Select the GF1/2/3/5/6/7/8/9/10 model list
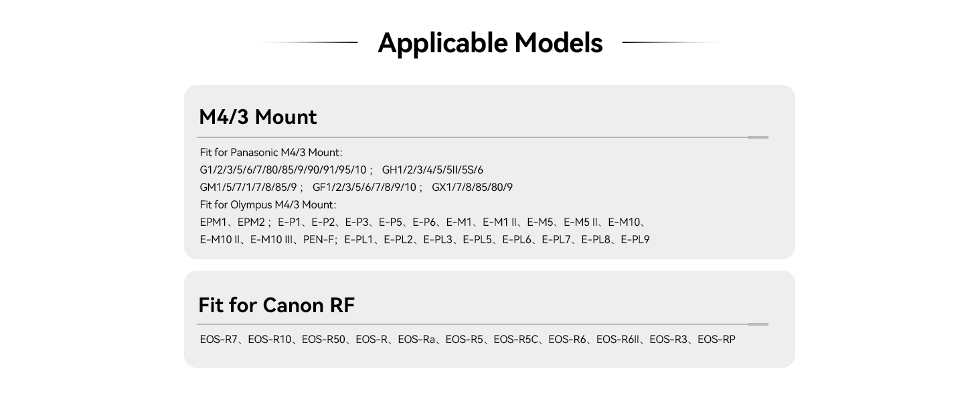 [364, 188]
